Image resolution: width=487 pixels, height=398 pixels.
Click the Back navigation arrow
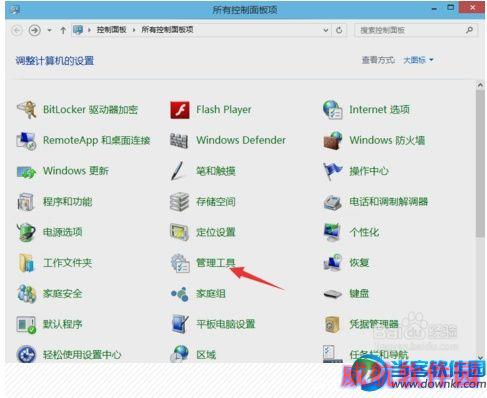[x=16, y=30]
